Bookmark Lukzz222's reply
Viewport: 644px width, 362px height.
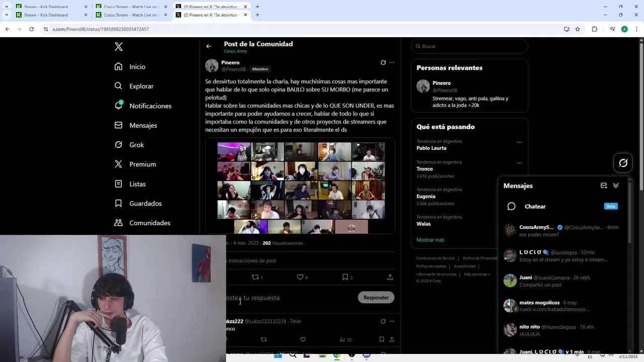(381, 339)
